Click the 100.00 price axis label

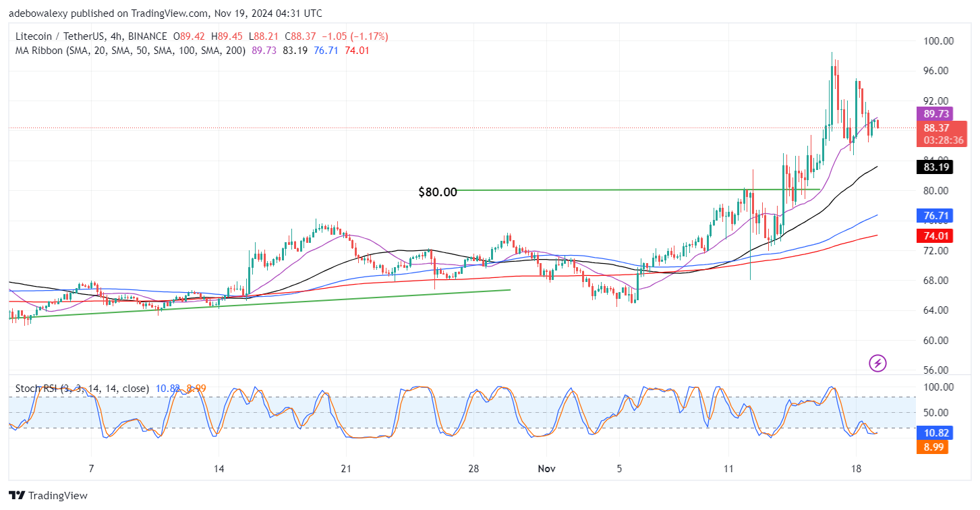[939, 41]
